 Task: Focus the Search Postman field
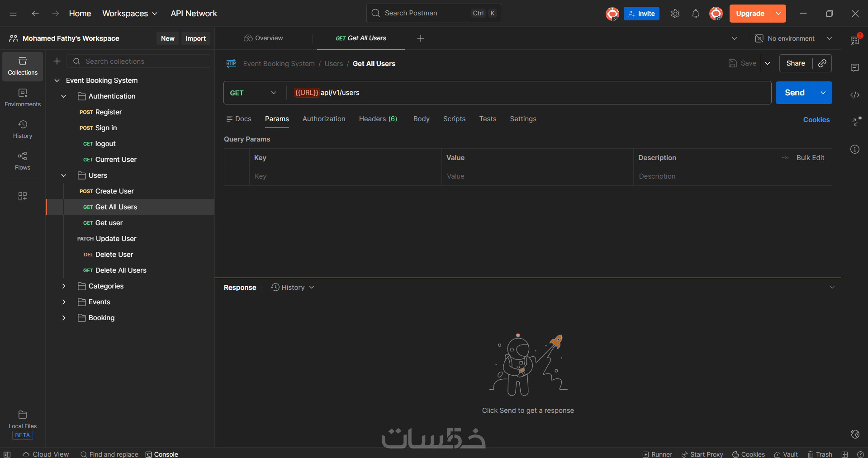(434, 14)
